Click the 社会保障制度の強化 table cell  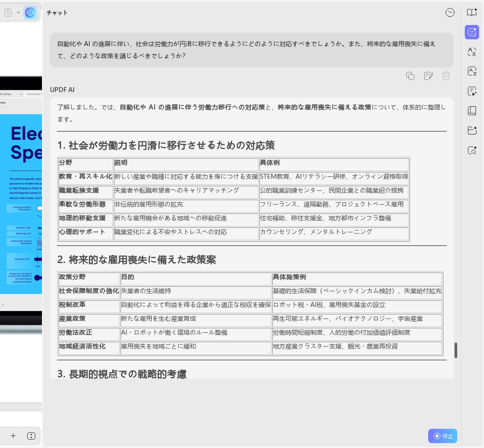point(89,292)
